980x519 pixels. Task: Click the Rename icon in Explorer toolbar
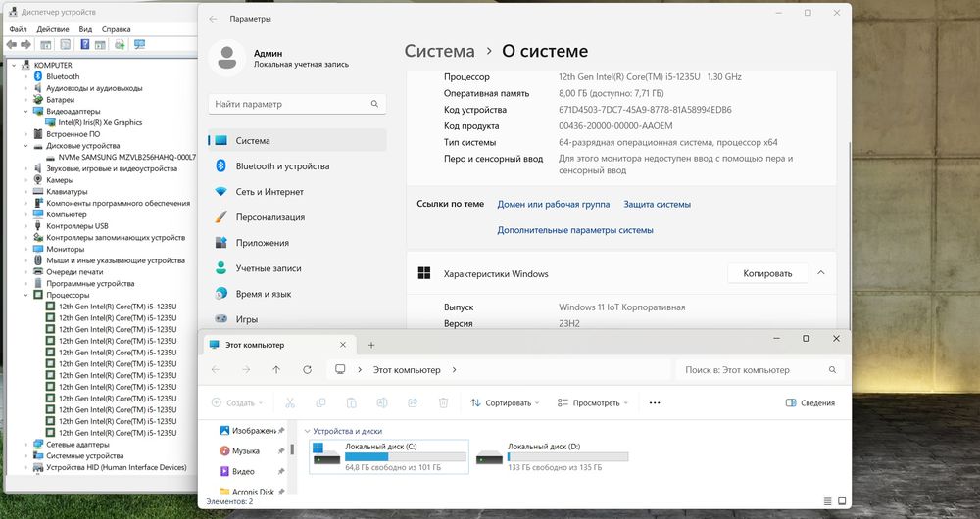coord(382,402)
